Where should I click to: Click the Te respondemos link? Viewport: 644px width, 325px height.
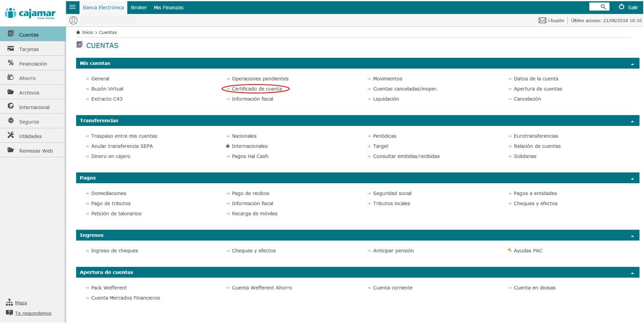pyautogui.click(x=33, y=313)
